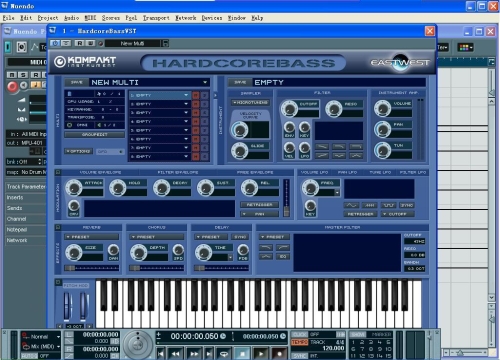Mute slot 8 EMPTY in multi list
This screenshot has height=360, width=500.
tap(196, 156)
